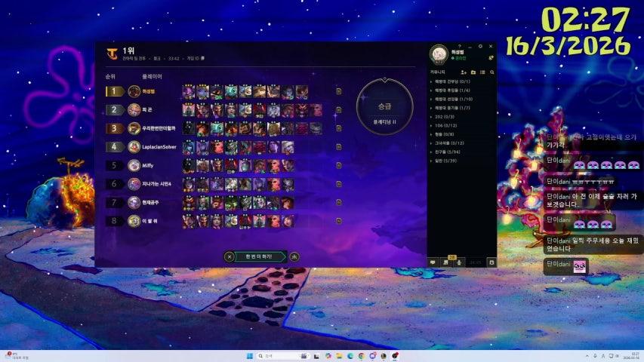Click the X button left of play again
644x362 pixels.
(230, 256)
